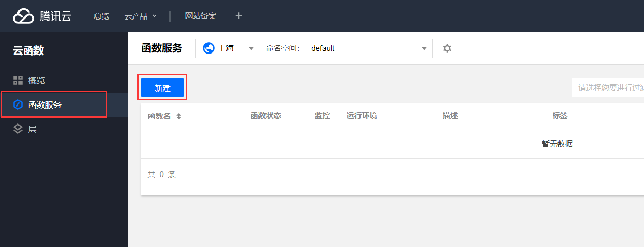Open 概览 in the sidebar
Image resolution: width=644 pixels, height=247 pixels.
64,80
